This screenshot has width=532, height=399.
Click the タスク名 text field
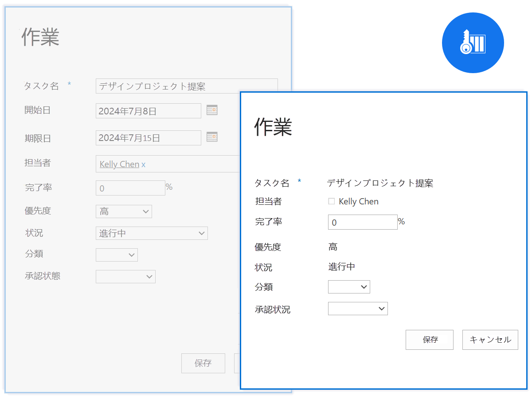[187, 86]
